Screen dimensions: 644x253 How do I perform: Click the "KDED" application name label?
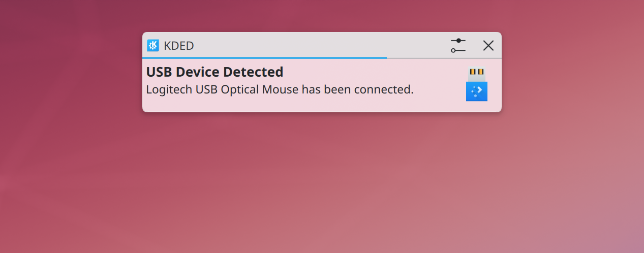[178, 46]
